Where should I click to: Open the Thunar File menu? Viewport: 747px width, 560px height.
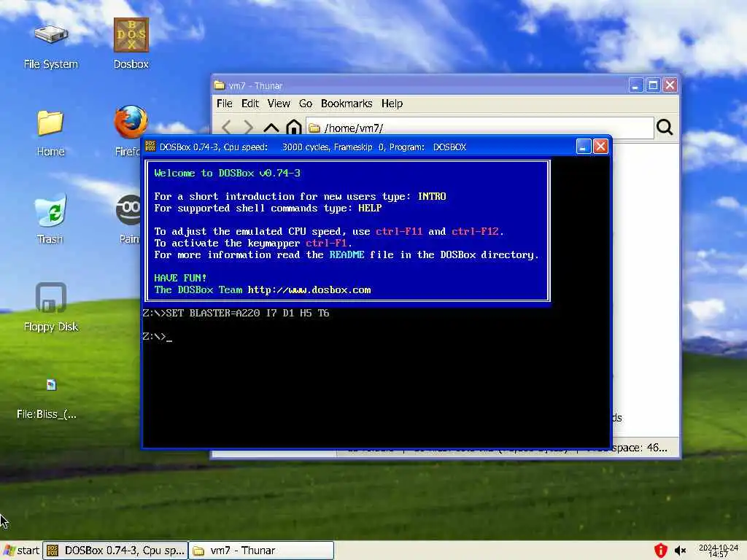[x=225, y=104]
